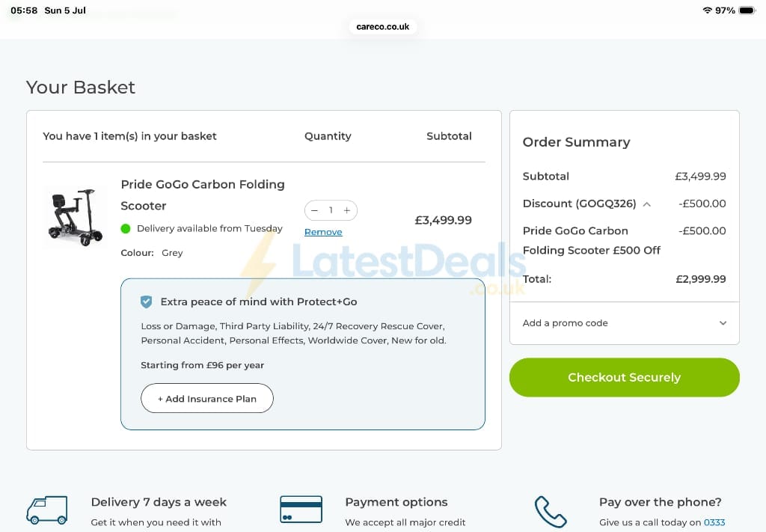Click the Wi-Fi status icon
Viewport: 766px width, 532px height.
tap(707, 10)
